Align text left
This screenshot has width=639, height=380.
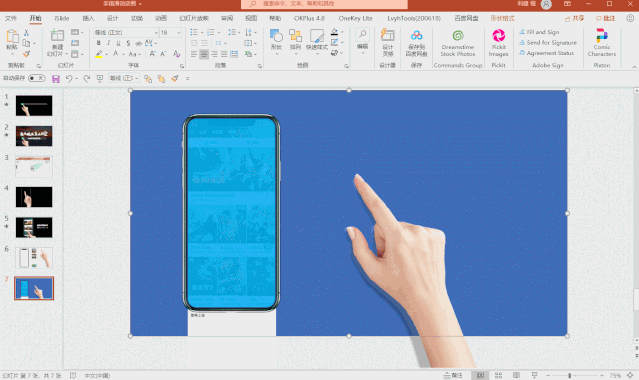tap(194, 54)
